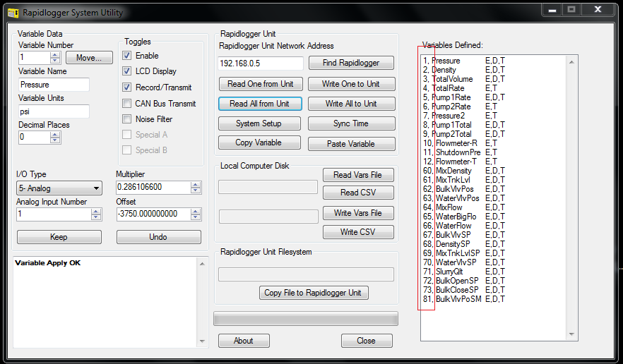The width and height of the screenshot is (623, 364).
Task: Click the Copy Variable button
Action: pos(259,142)
